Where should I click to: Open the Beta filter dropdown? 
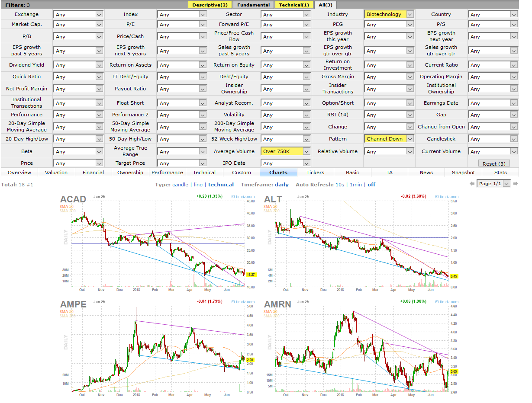pyautogui.click(x=78, y=151)
